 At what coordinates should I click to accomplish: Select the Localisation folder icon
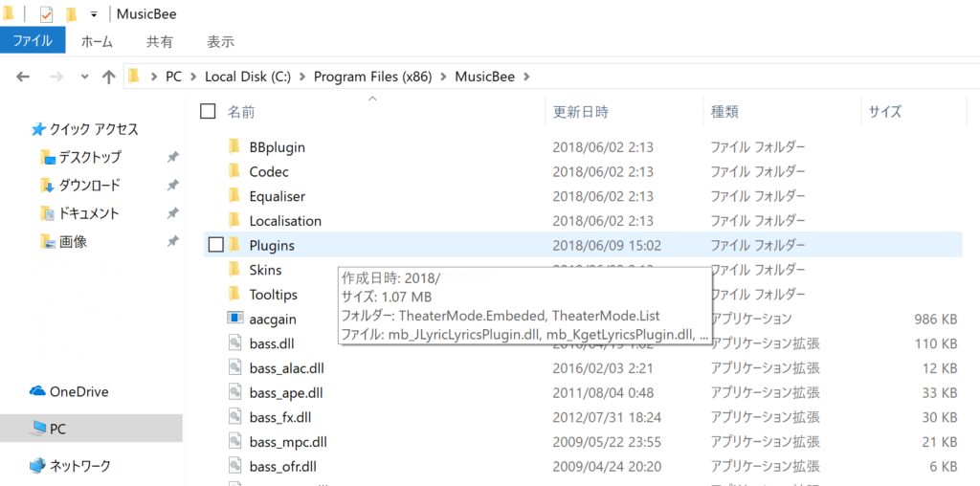[x=235, y=220]
